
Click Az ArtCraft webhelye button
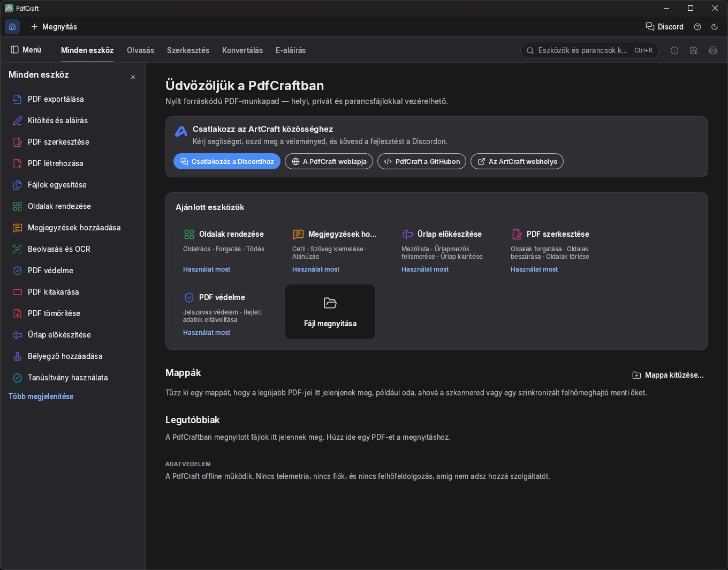click(x=517, y=161)
